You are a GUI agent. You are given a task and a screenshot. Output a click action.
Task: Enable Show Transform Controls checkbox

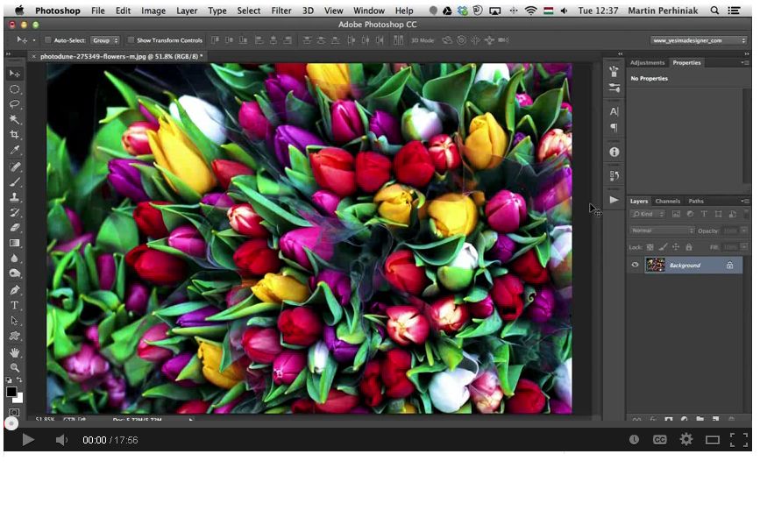[x=131, y=40]
